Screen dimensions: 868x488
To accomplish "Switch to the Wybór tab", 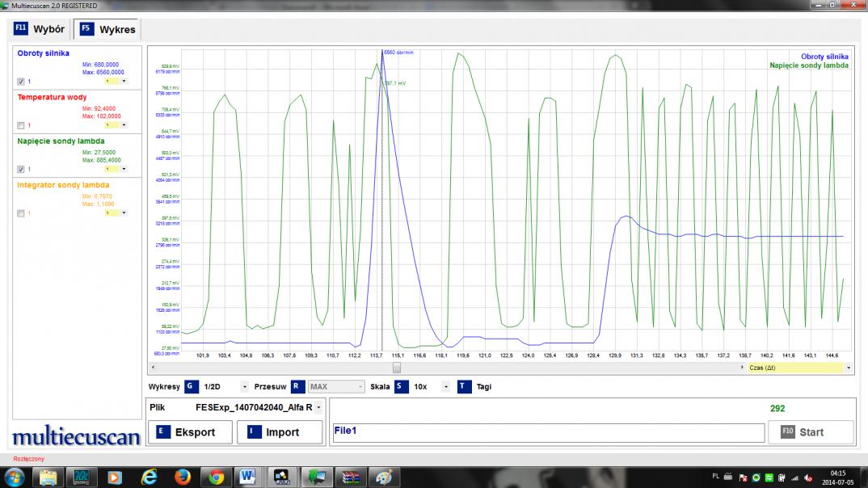I will 40,29.
